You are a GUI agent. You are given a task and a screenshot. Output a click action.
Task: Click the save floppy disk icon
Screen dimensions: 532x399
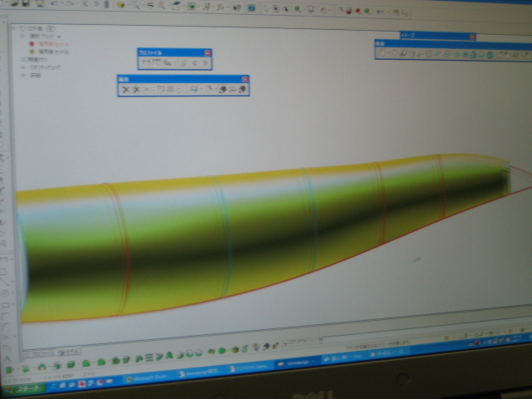click(26, 3)
